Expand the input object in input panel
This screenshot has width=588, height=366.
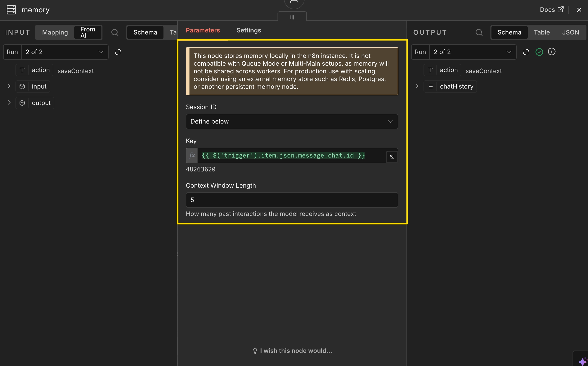click(x=9, y=86)
